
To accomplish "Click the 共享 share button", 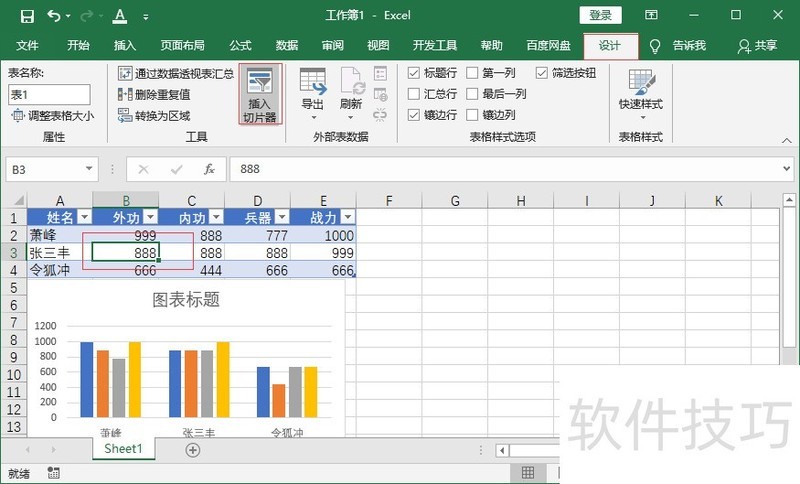I will coord(758,46).
